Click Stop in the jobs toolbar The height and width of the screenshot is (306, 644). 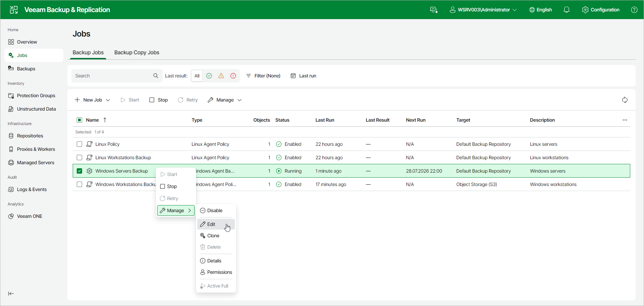coord(159,100)
